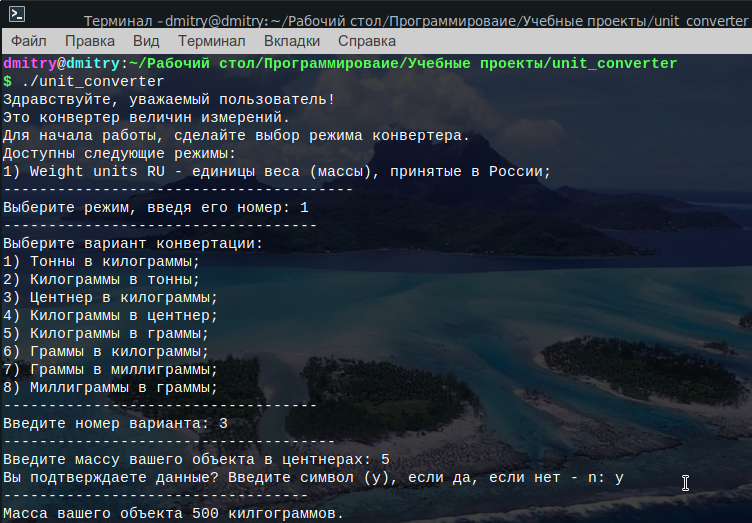Click option '2) Килограммы в тонны;'
This screenshot has height=523, width=752.
tap(101, 279)
